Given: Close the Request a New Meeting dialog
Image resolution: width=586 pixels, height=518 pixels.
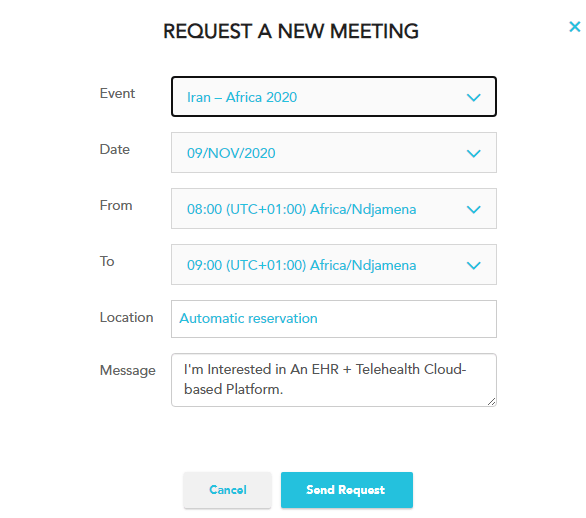Looking at the screenshot, I should coord(574,27).
